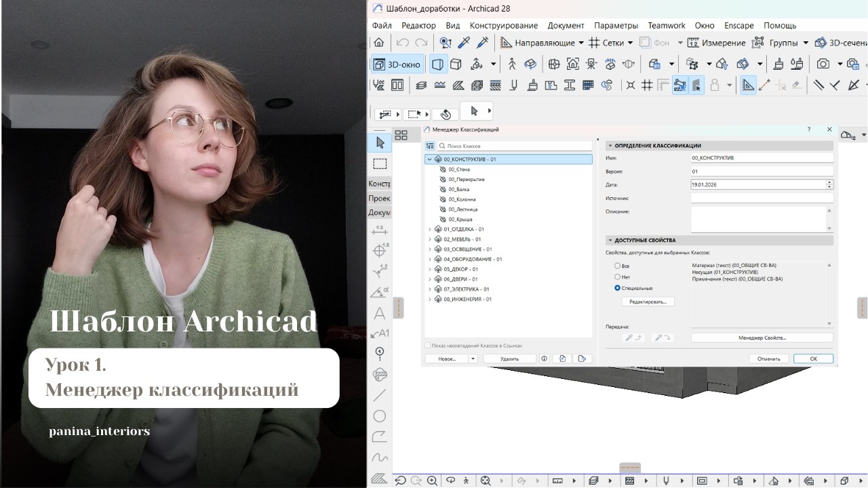Select the Circle/Arc tool in toolbox
The width and height of the screenshot is (868, 488).
380,415
